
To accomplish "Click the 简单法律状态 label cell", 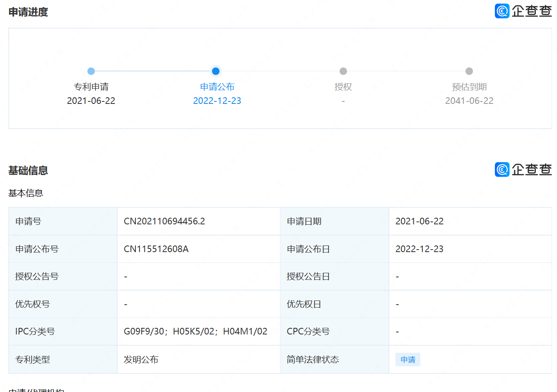I will click(x=335, y=360).
